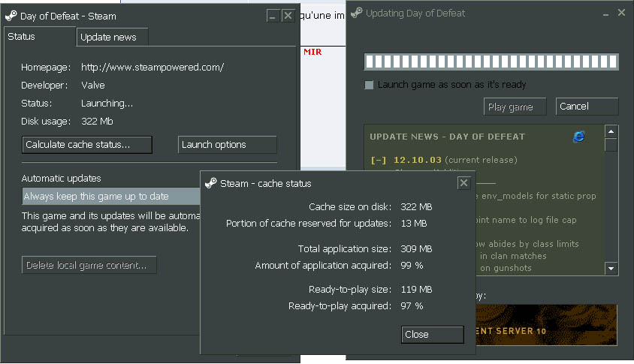Click the Steam logo in Updating Day of Defeat window

tap(357, 13)
